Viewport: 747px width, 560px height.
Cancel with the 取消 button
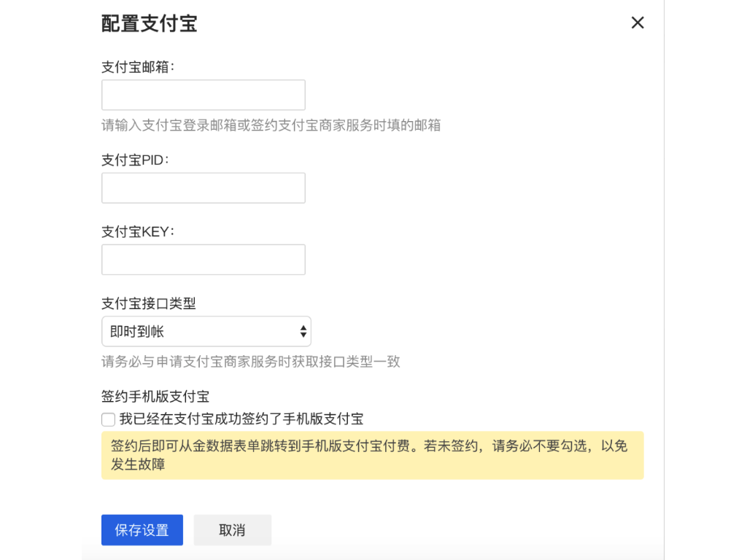click(233, 530)
